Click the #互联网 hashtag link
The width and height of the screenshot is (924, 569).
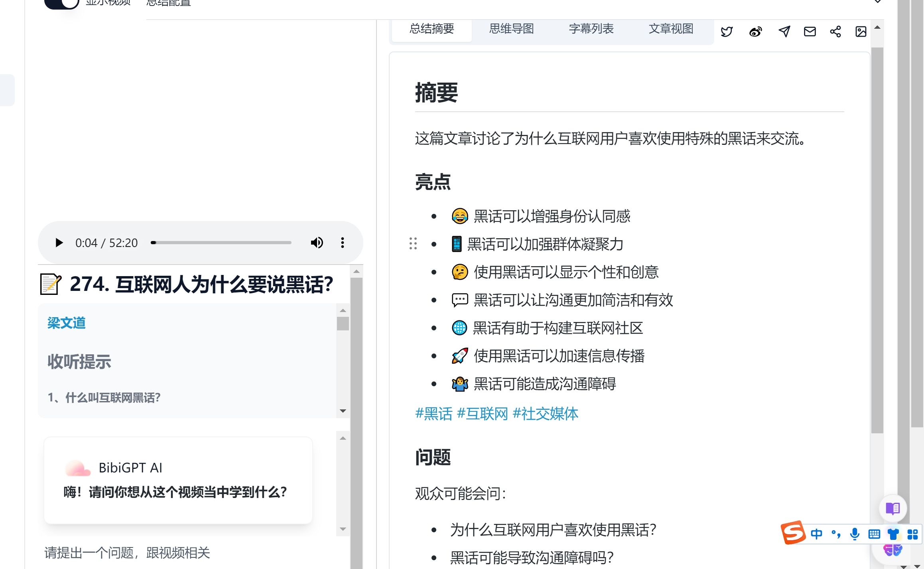482,414
